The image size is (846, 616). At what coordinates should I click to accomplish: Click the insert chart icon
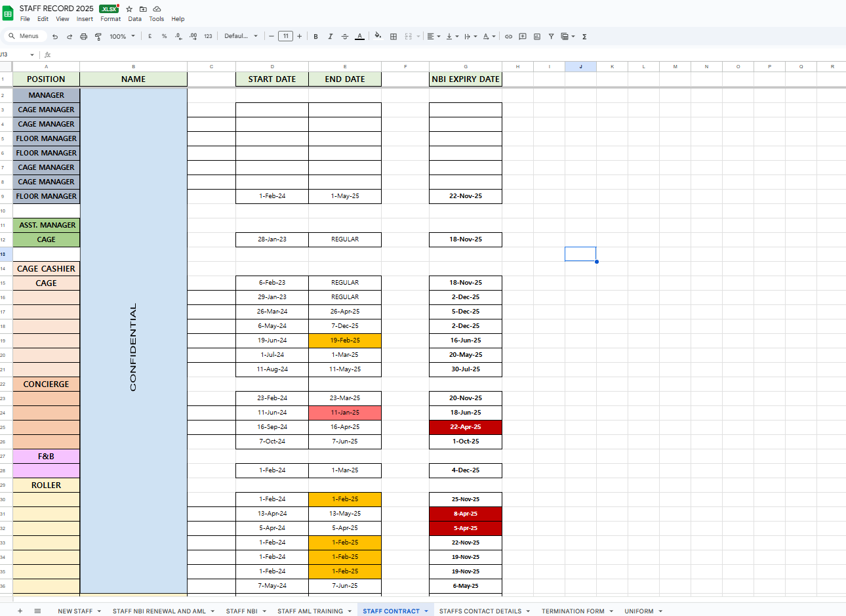point(536,37)
